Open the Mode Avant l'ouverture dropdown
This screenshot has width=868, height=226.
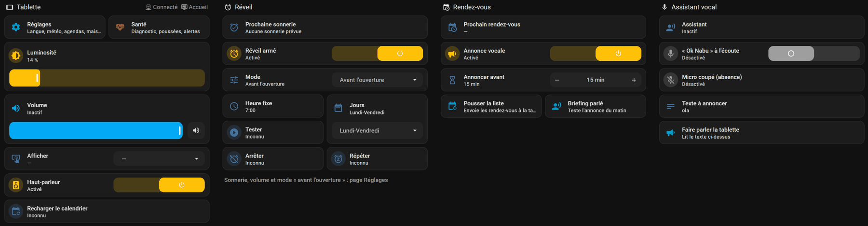click(x=377, y=80)
